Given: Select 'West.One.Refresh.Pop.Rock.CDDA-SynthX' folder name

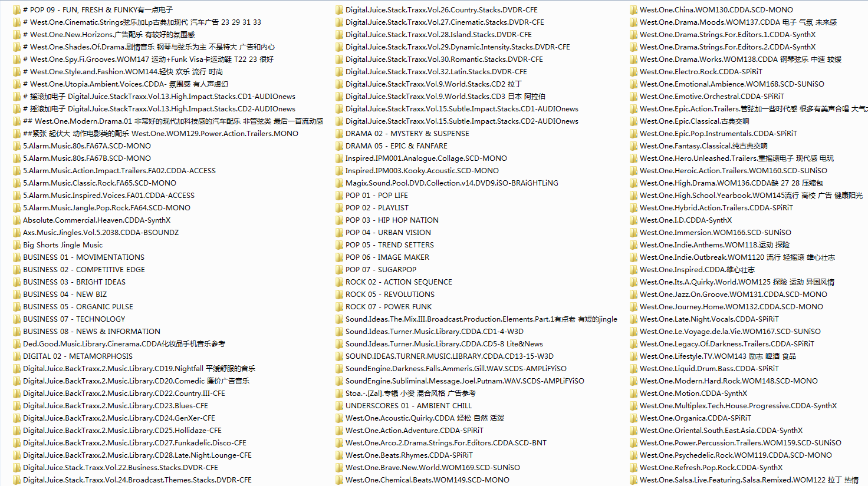Looking at the screenshot, I should (x=711, y=468).
